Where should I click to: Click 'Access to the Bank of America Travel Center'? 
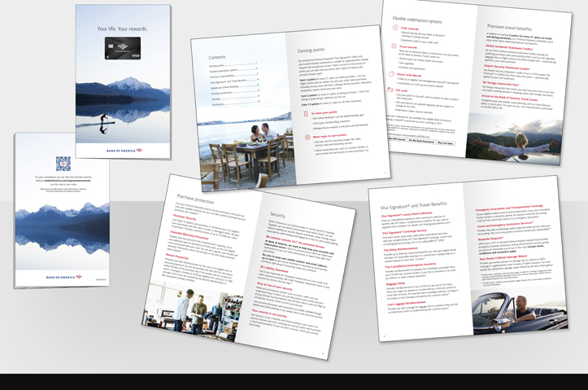point(510,98)
